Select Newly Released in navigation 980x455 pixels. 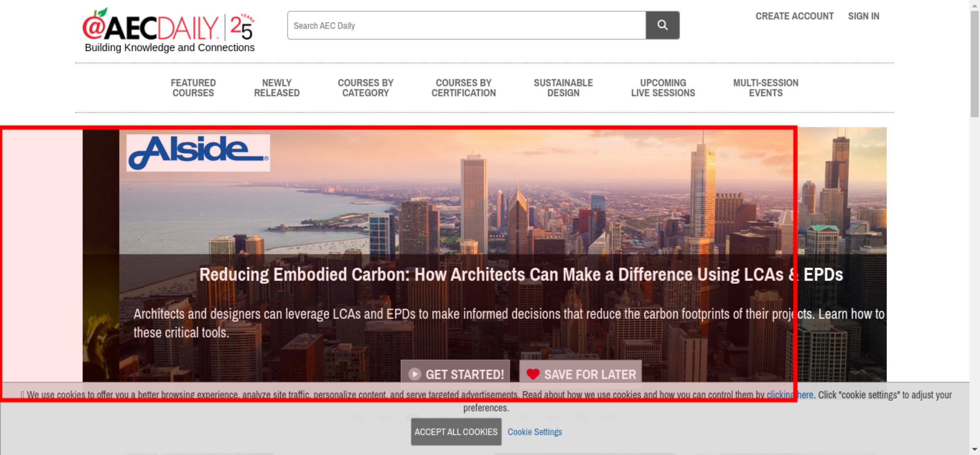coord(276,88)
